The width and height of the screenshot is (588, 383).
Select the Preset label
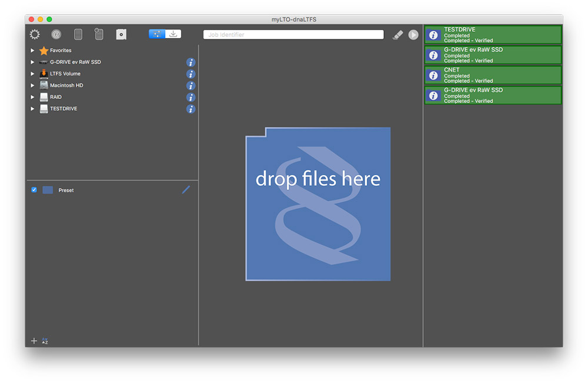(66, 190)
